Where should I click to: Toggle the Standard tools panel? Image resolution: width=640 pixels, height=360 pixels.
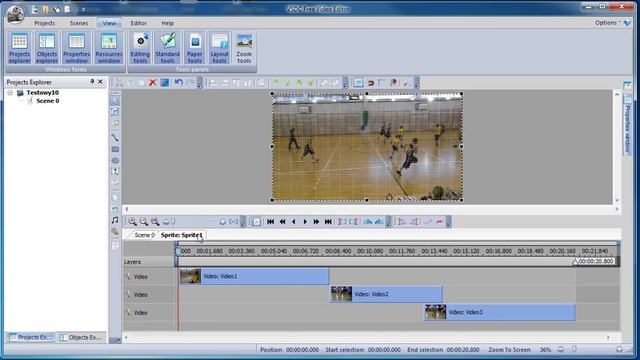pos(167,48)
